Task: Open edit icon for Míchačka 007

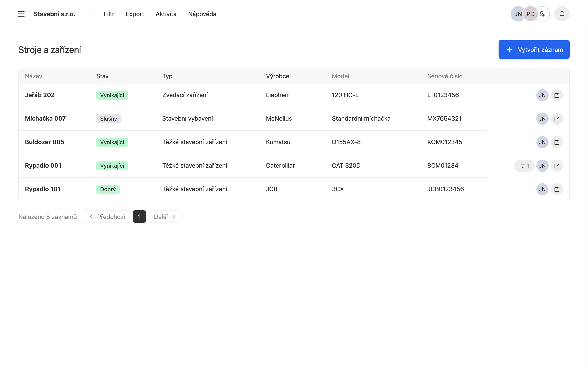Action: pyautogui.click(x=557, y=119)
